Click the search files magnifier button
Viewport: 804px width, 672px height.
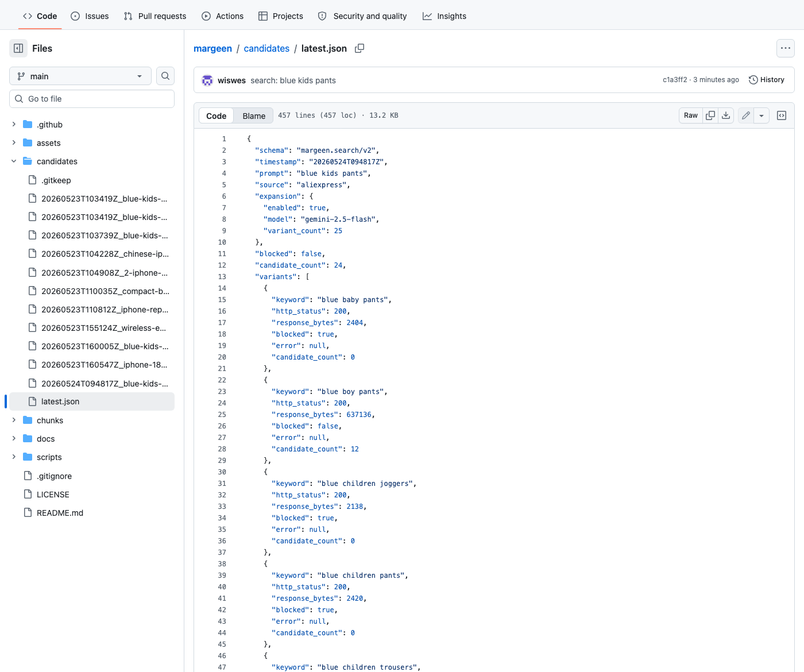(x=165, y=76)
